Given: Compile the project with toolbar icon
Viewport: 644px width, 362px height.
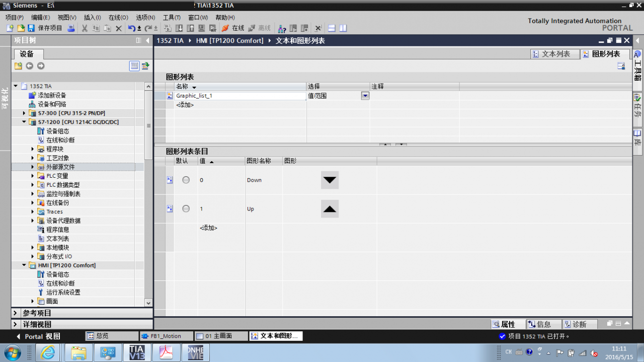Looking at the screenshot, I should 168,28.
